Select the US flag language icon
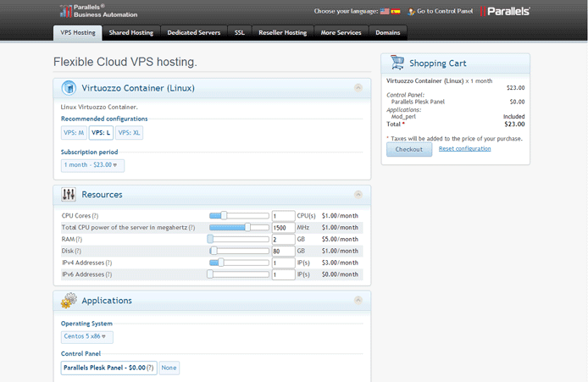The width and height of the screenshot is (588, 382). [385, 11]
